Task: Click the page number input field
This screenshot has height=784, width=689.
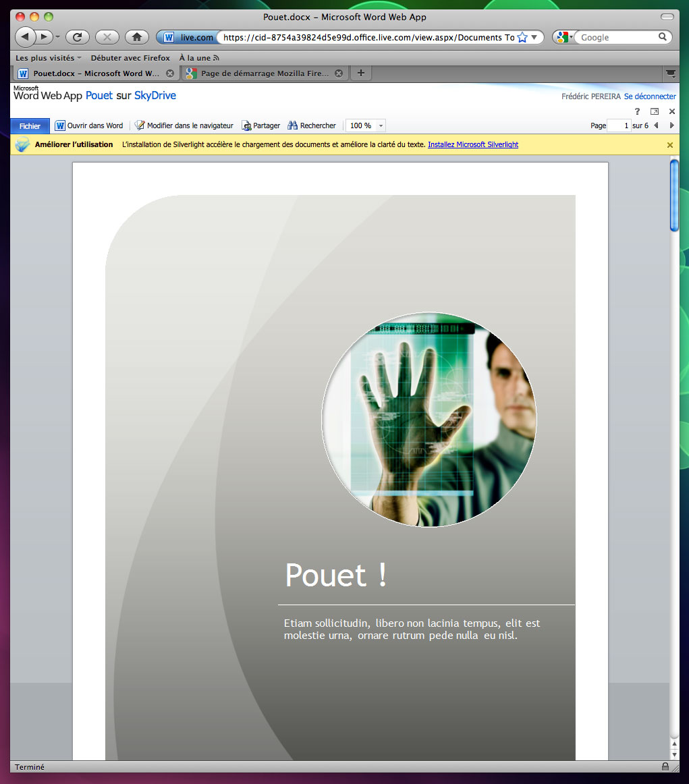Action: pyautogui.click(x=619, y=125)
